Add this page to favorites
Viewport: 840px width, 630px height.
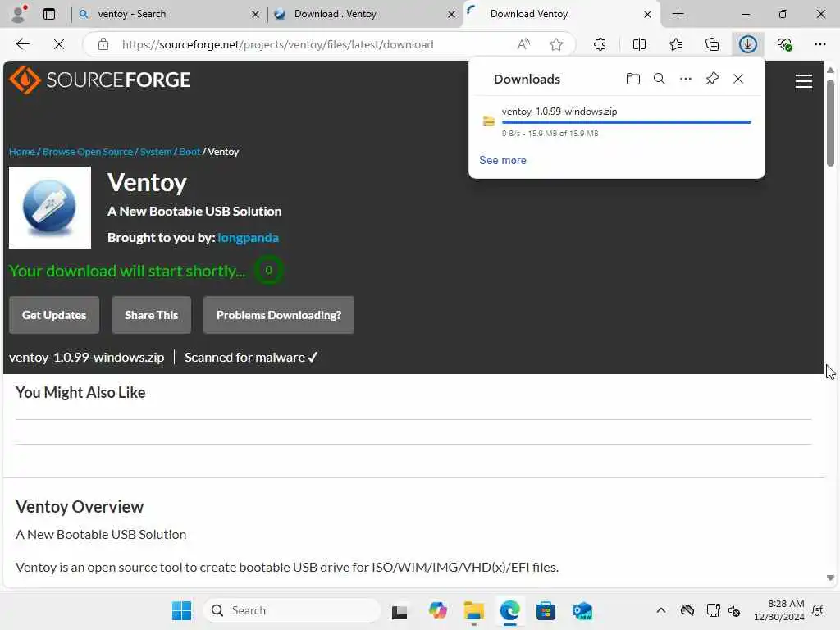tap(556, 44)
